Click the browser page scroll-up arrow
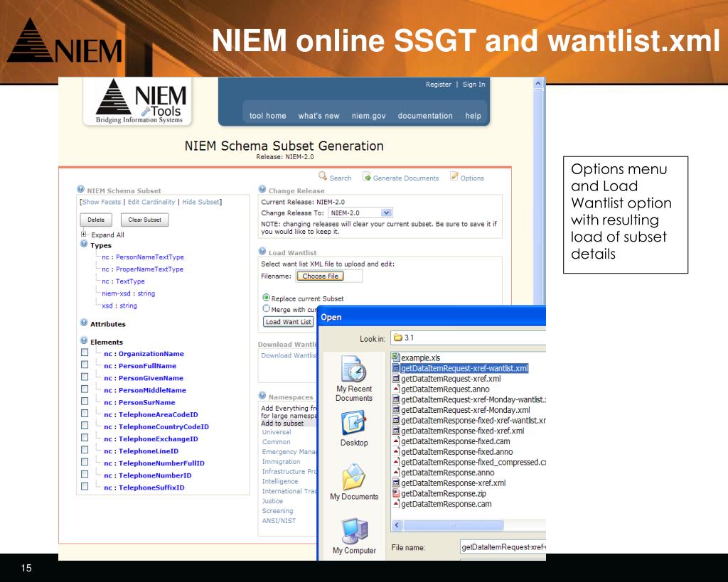 pyautogui.click(x=538, y=84)
